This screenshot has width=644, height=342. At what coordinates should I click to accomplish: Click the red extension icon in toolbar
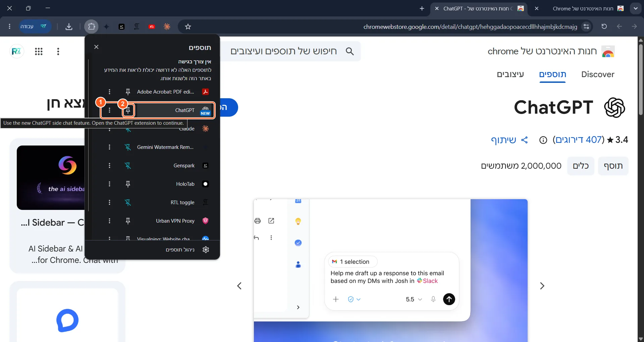coord(152,26)
